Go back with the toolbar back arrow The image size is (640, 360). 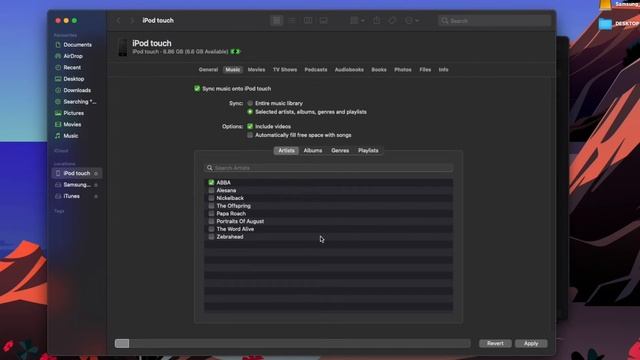click(x=118, y=20)
